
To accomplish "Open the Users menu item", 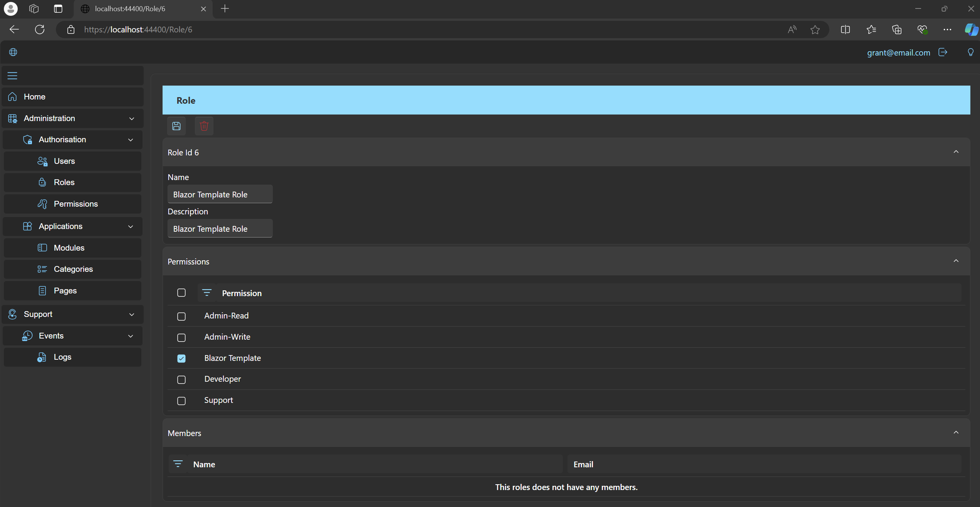I will 64,161.
